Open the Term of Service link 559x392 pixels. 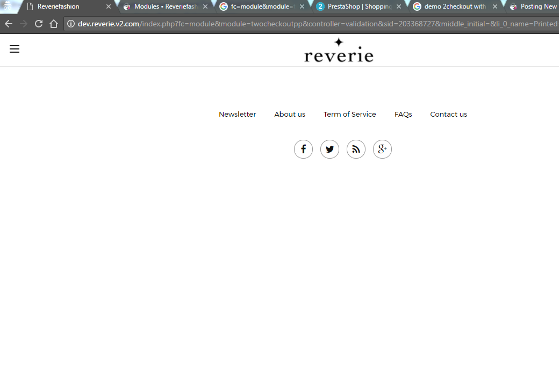[350, 114]
